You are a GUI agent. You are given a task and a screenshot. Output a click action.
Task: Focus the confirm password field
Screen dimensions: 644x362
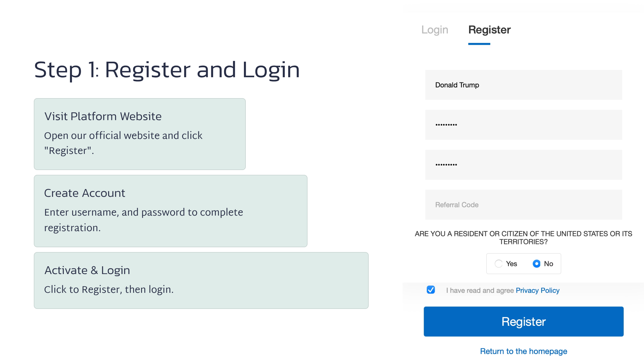[x=523, y=165]
